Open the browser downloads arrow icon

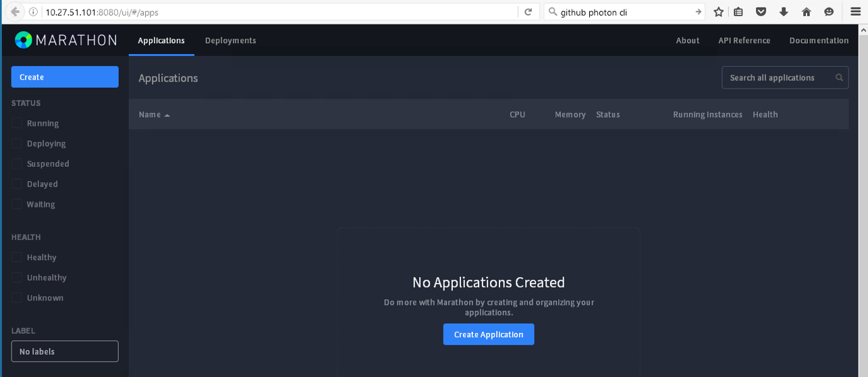[784, 12]
